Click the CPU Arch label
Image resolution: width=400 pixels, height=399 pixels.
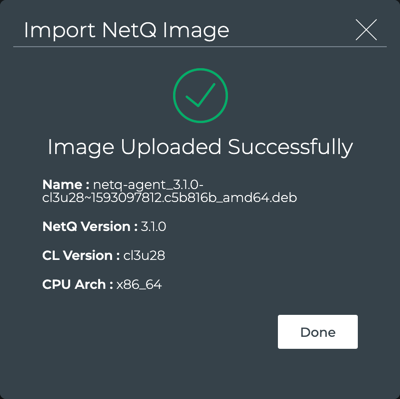coord(78,285)
